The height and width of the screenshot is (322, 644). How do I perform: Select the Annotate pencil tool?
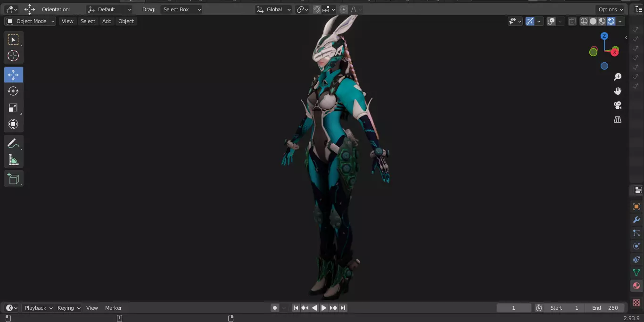[13, 143]
